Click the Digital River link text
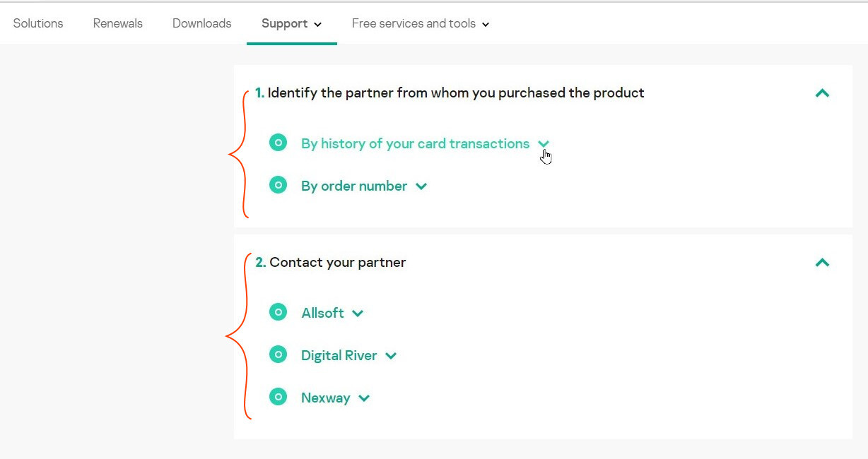The width and height of the screenshot is (868, 459). click(x=339, y=355)
